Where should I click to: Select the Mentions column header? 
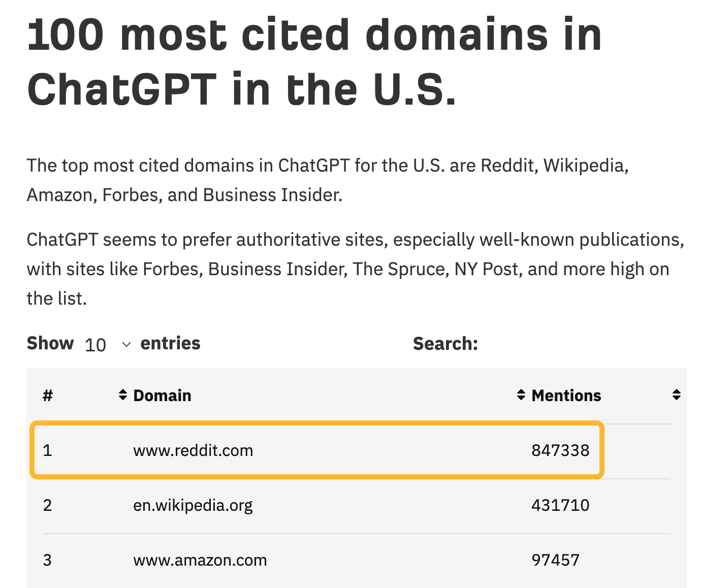coord(566,395)
